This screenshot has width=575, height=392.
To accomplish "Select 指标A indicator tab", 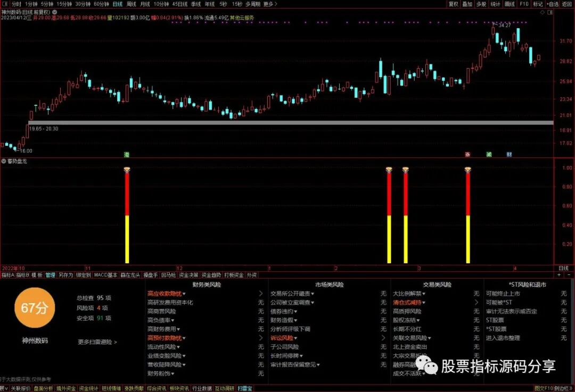I will pos(7,275).
